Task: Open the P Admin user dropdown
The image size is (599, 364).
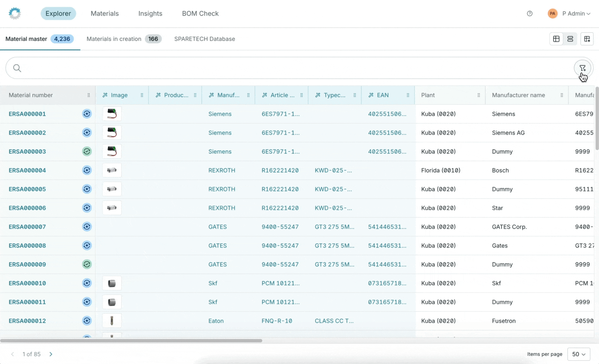Action: (576, 13)
